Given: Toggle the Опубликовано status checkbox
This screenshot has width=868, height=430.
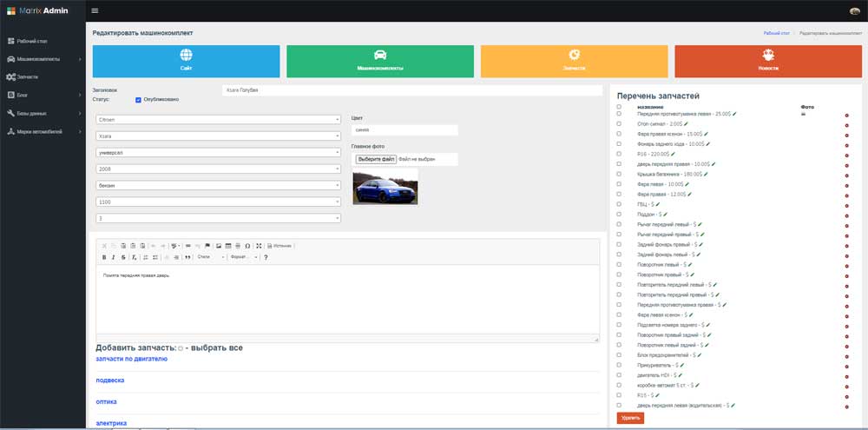Looking at the screenshot, I should 138,100.
